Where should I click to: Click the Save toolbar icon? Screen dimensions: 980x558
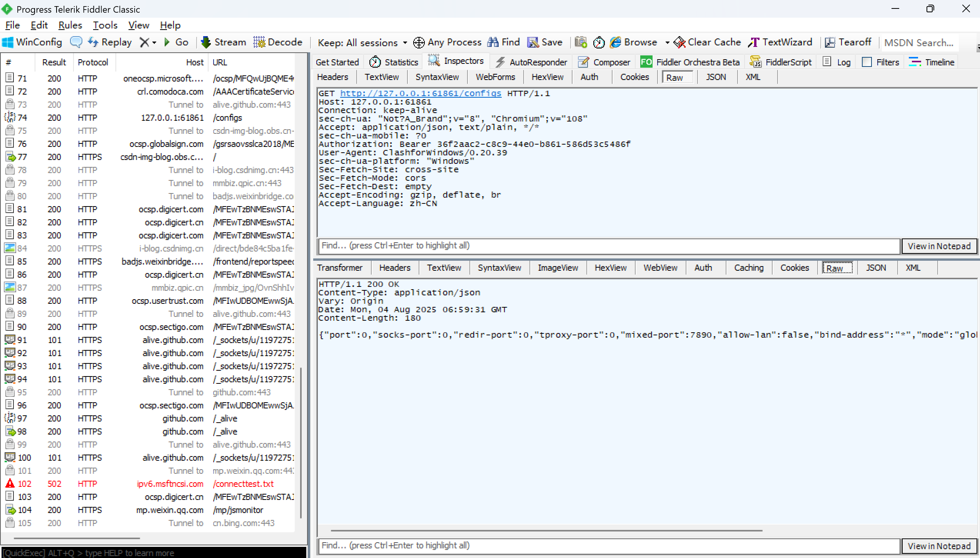pos(533,42)
